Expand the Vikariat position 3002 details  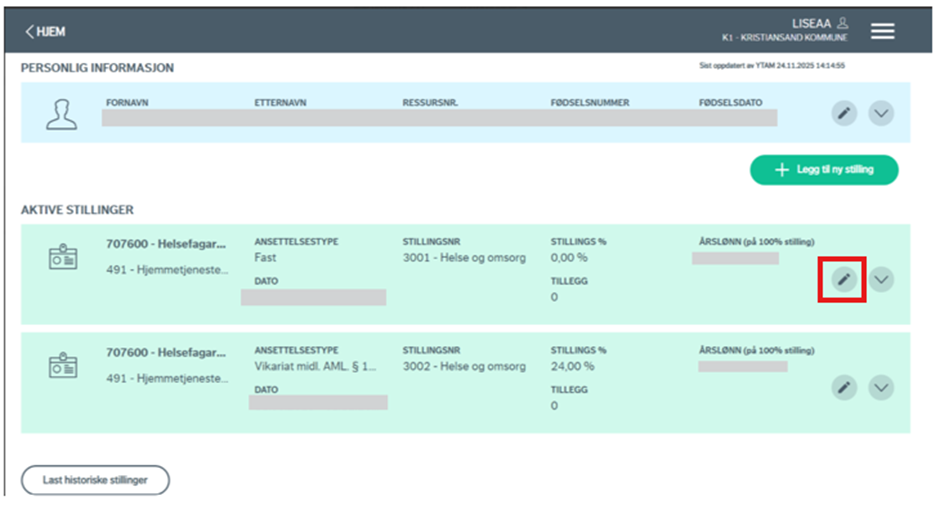tap(881, 387)
